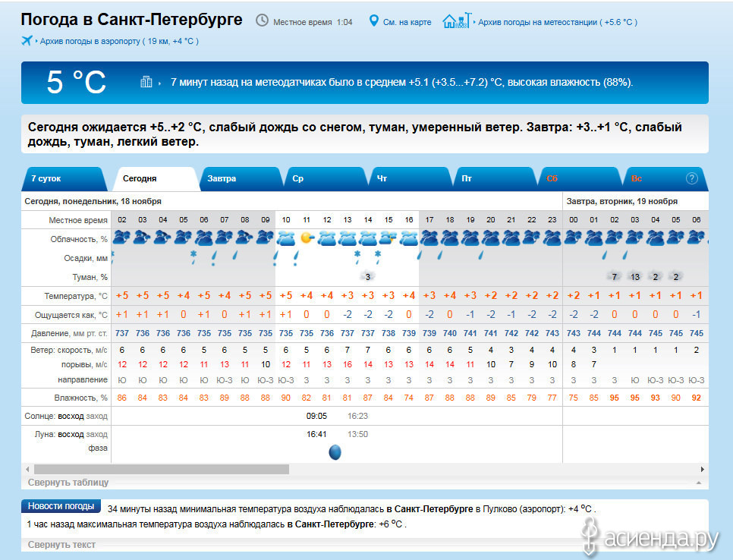Click humidity value 74 at 16 hour
The height and width of the screenshot is (560, 733).
click(408, 398)
